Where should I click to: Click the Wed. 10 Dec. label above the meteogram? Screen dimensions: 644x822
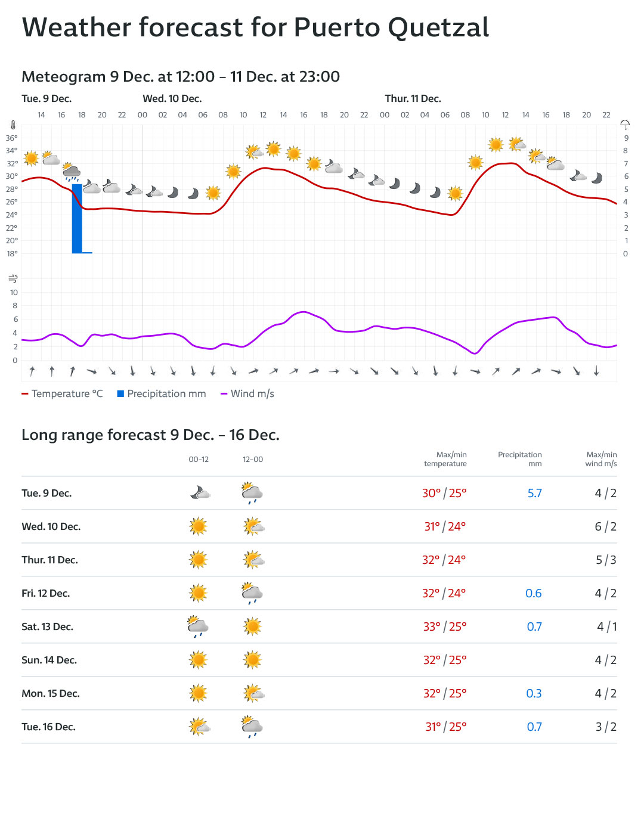coord(172,99)
